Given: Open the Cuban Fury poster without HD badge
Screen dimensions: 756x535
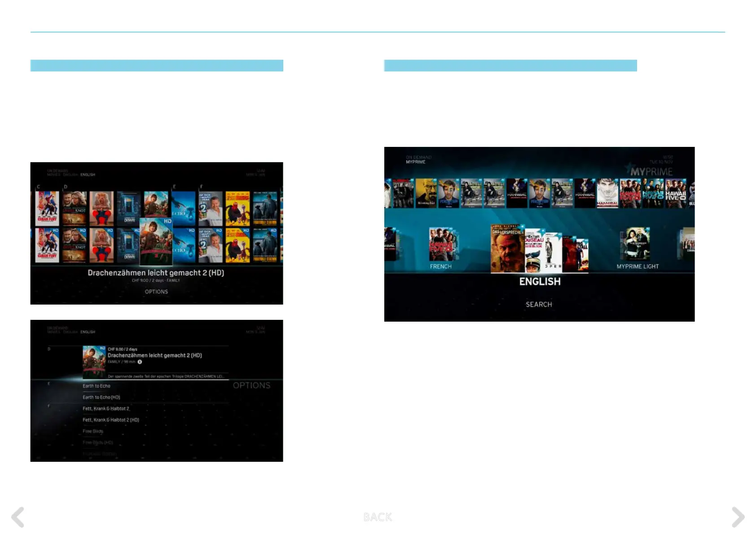Looking at the screenshot, I should 47,208.
